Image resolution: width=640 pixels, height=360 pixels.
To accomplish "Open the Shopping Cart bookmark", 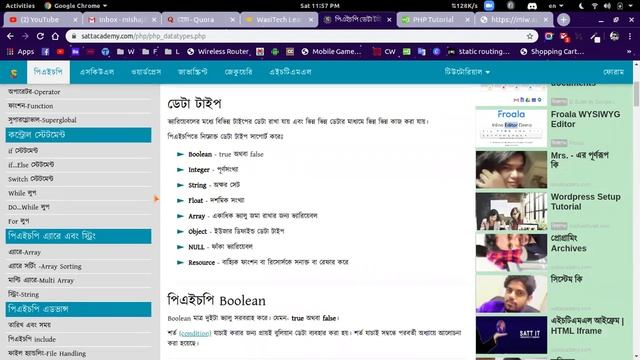I will tap(552, 52).
